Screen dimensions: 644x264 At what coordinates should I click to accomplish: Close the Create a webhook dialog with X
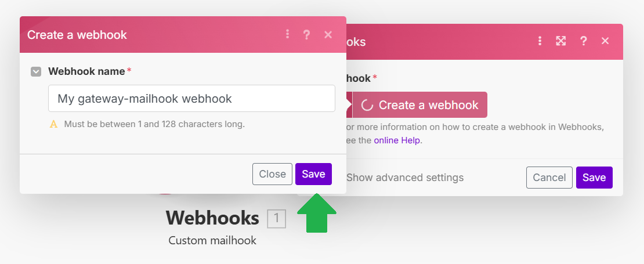328,34
